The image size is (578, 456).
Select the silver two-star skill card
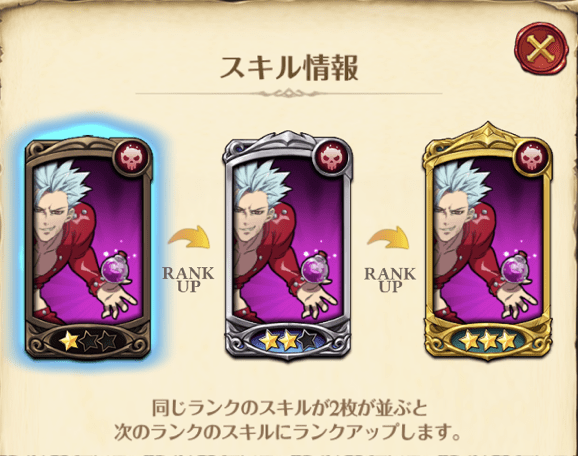click(288, 245)
